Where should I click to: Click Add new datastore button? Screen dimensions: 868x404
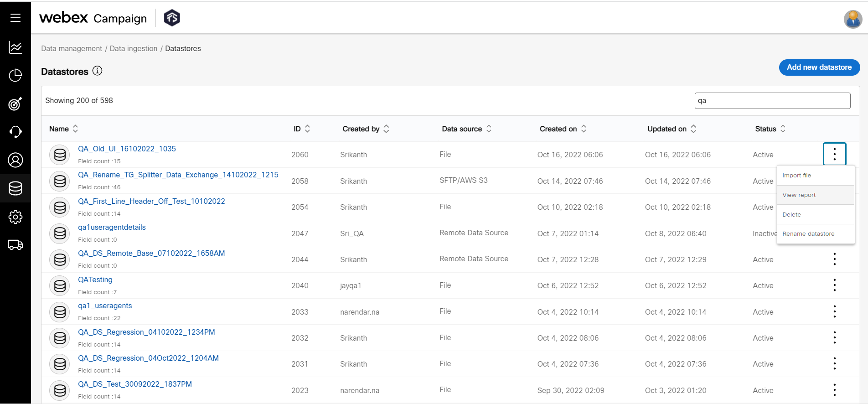819,67
